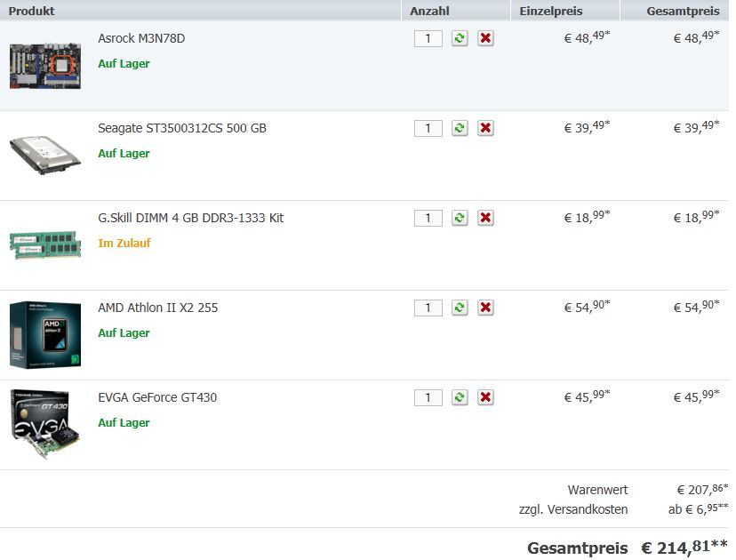Click 'Im Zulauf' status under G.Skill DIMM
Image resolution: width=736 pixels, height=560 pixels.
point(124,243)
